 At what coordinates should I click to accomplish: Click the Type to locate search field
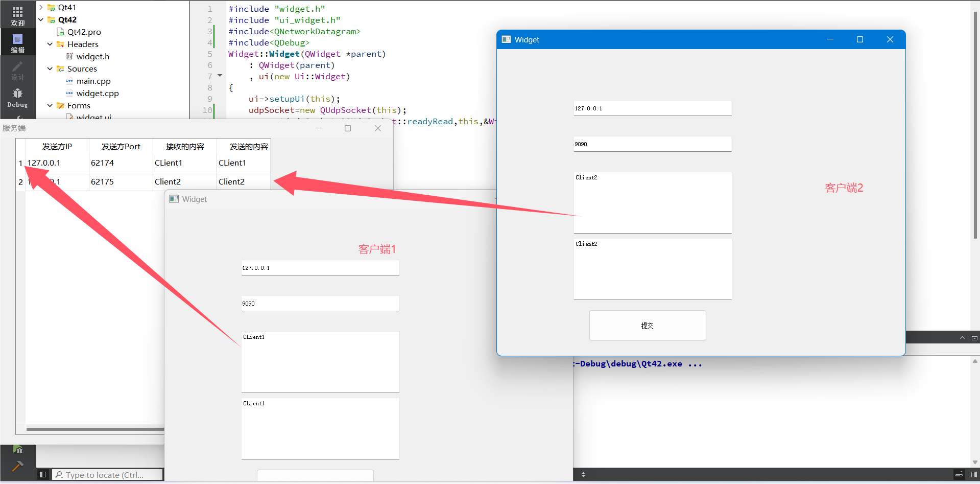coord(108,475)
